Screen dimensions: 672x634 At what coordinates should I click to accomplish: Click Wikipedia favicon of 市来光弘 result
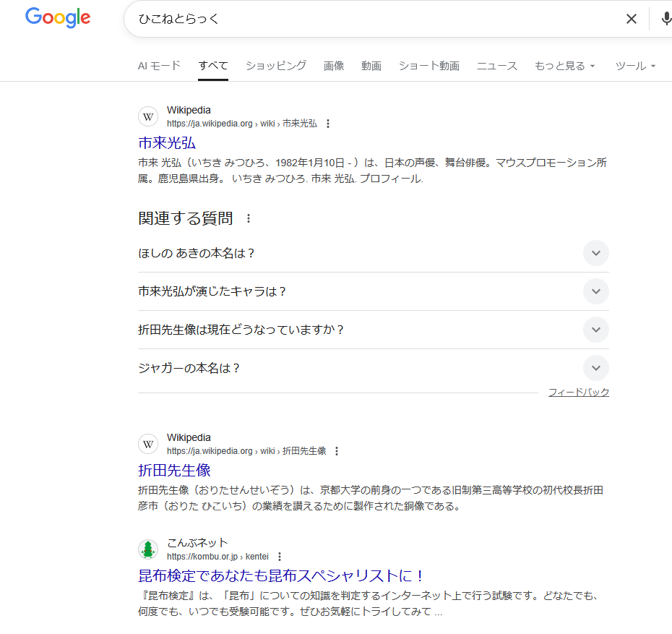(x=148, y=116)
